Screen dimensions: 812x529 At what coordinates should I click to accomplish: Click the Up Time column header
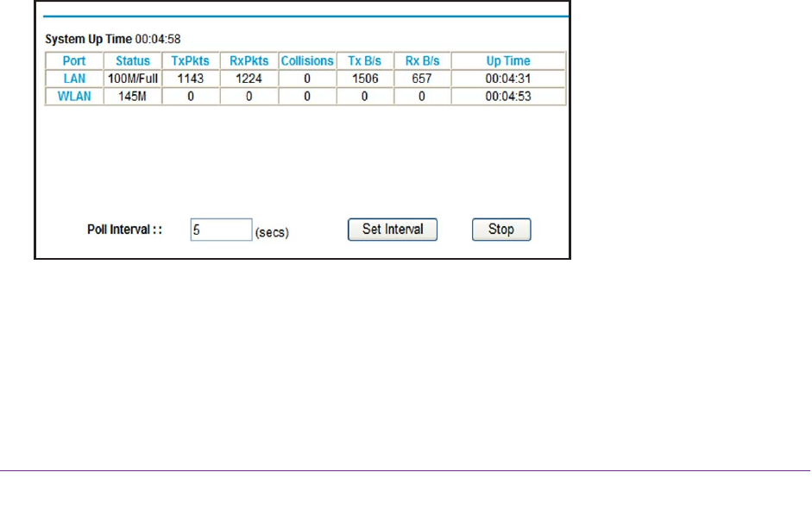(508, 60)
